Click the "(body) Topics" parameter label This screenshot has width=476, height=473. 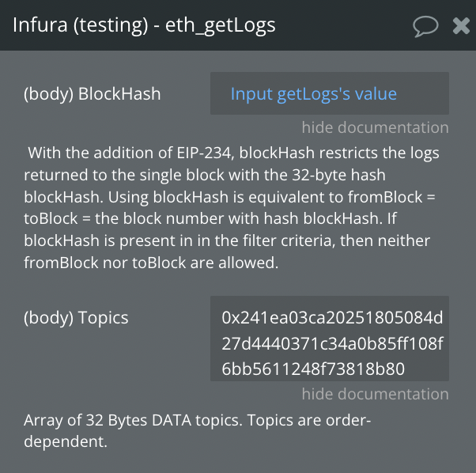pos(76,318)
